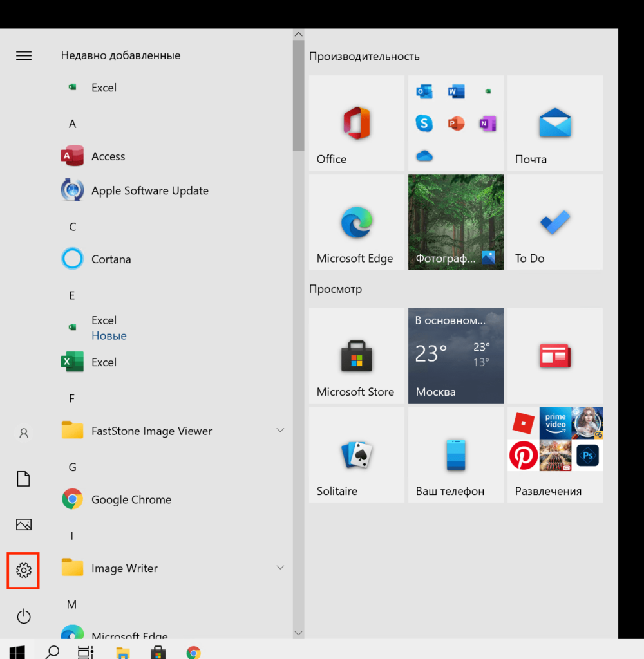Expand the hamburger menu in Start
Screen dimensions: 644x659
(24, 55)
